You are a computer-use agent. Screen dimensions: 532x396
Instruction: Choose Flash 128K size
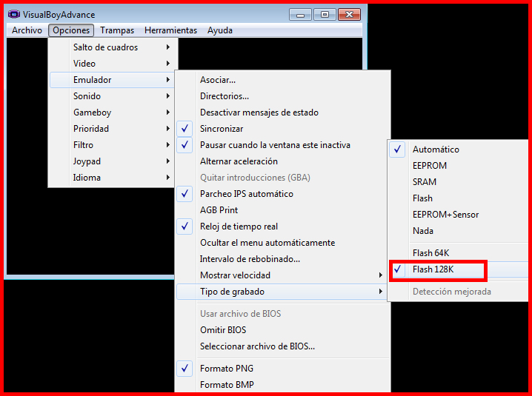click(x=459, y=269)
